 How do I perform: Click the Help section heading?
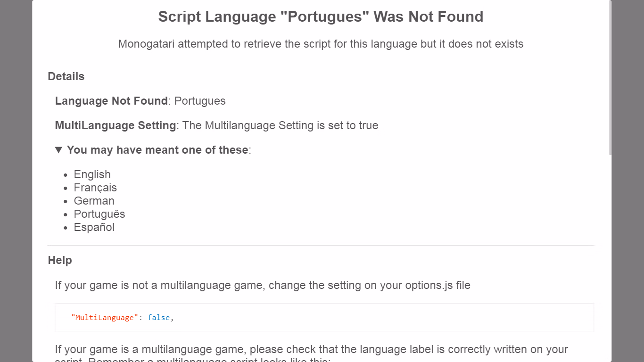click(60, 260)
